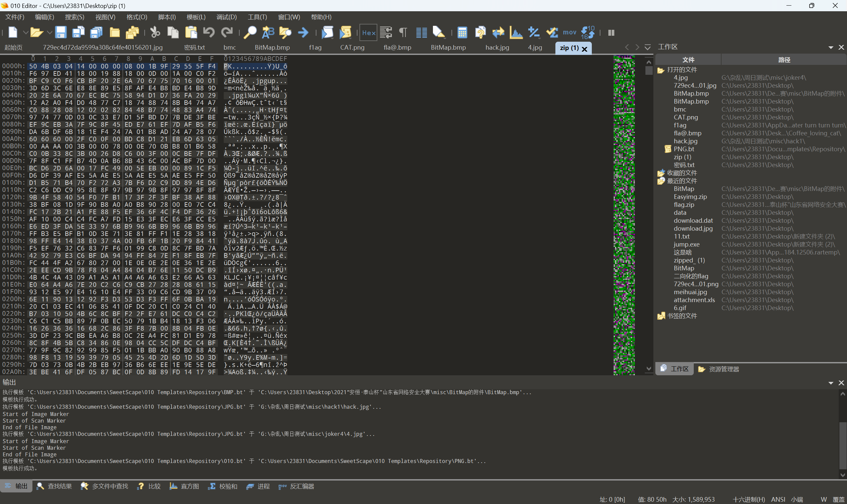This screenshot has width=847, height=504.
Task: Click the Compare files icon
Action: [481, 33]
